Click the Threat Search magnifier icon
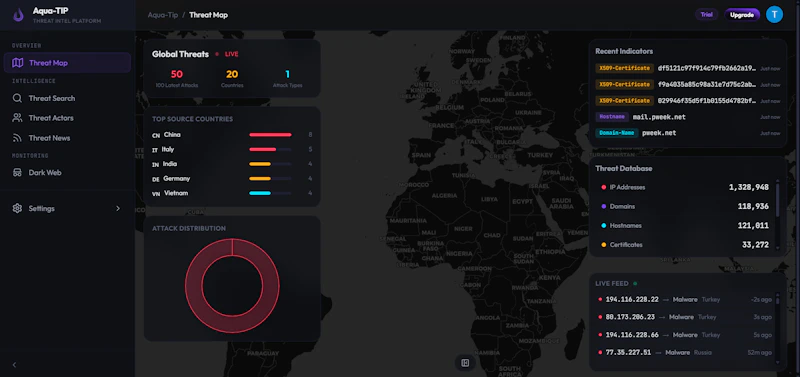This screenshot has height=377, width=800. pyautogui.click(x=17, y=98)
